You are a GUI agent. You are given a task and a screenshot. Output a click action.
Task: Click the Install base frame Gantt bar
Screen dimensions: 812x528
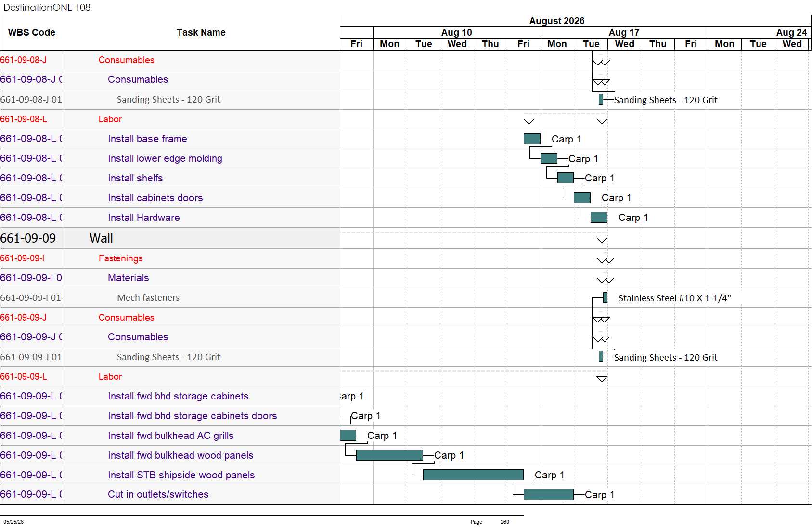(532, 139)
